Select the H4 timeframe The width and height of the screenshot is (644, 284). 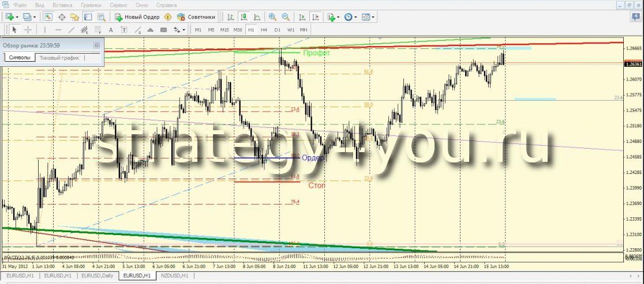pyautogui.click(x=264, y=29)
